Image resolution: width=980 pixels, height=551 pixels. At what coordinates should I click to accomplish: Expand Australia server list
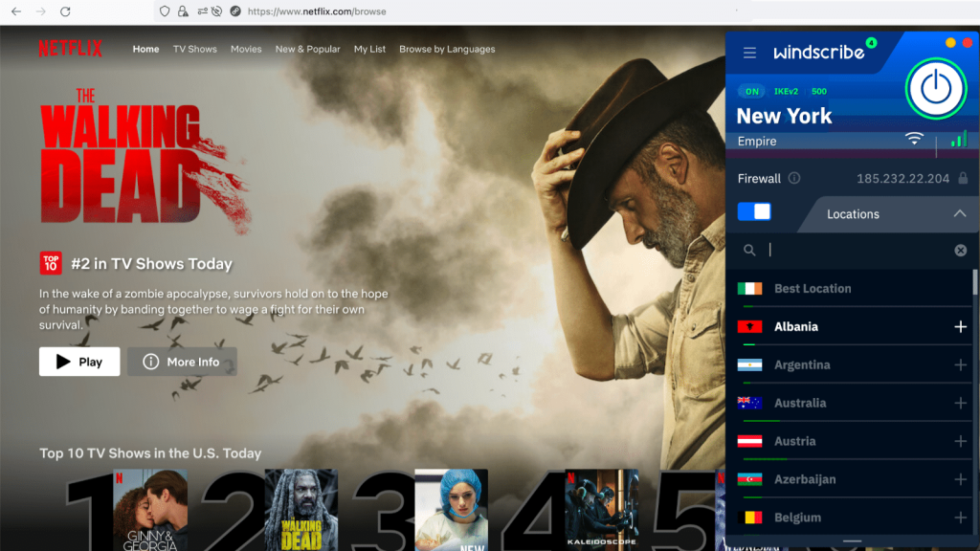(x=961, y=403)
